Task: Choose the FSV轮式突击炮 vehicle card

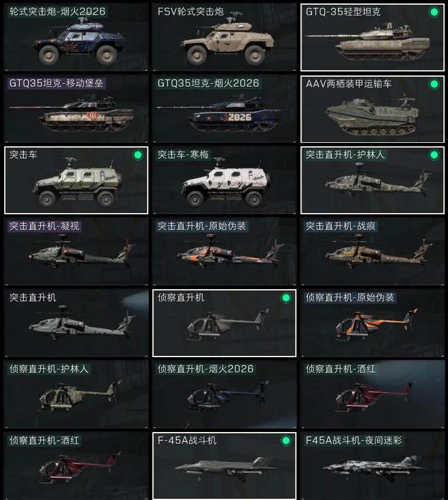Action: (x=224, y=37)
